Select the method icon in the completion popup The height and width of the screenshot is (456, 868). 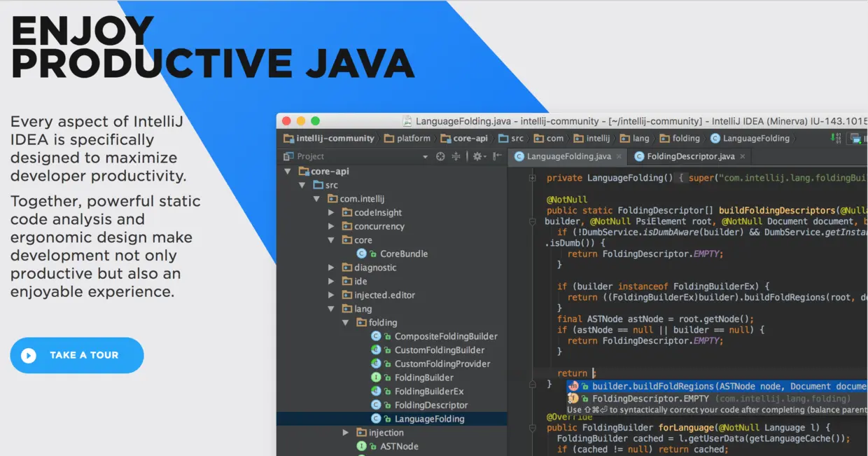(574, 386)
